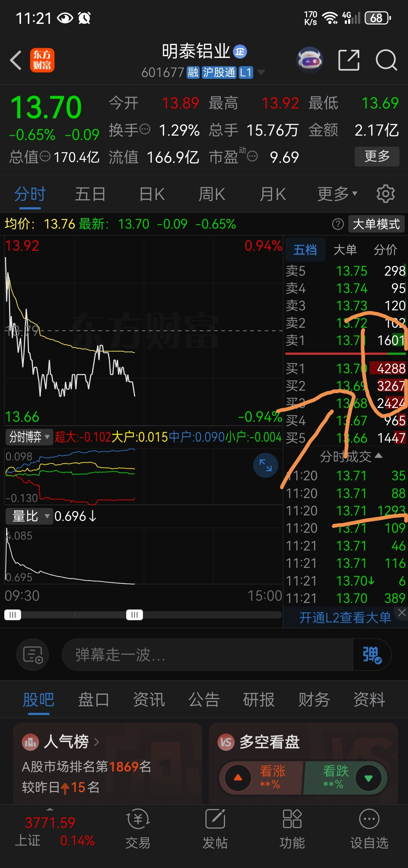Tap the back arrow icon
408x868 pixels.
(16, 60)
